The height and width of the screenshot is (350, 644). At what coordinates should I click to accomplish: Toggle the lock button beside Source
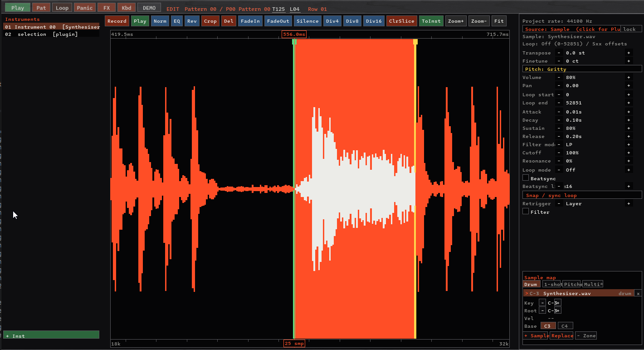click(x=631, y=29)
